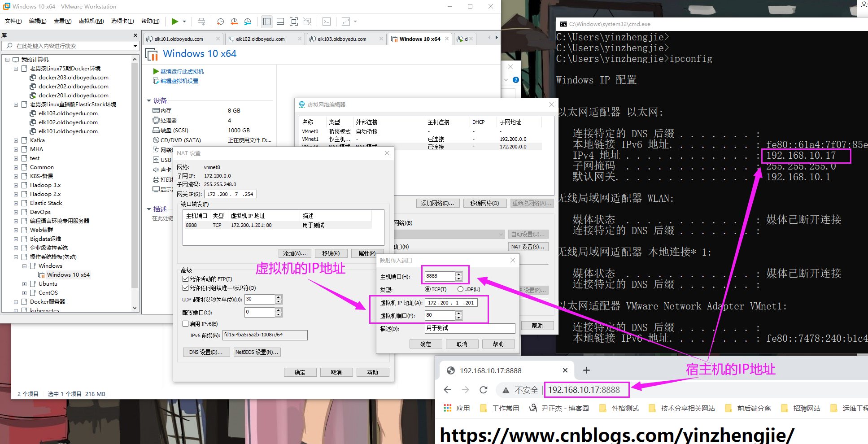Viewport: 868px width, 444px height.
Task: Reload the page in the browser
Action: pyautogui.click(x=483, y=390)
